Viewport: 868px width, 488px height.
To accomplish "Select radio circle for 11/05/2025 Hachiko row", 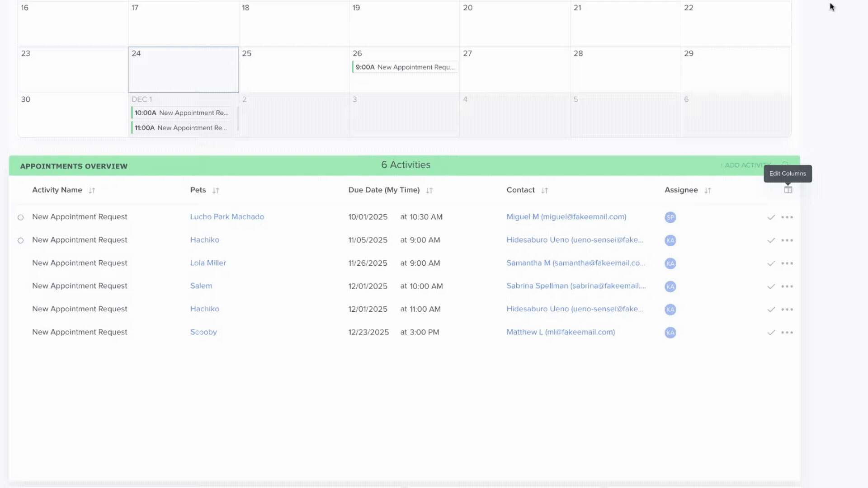I will coord(21,240).
